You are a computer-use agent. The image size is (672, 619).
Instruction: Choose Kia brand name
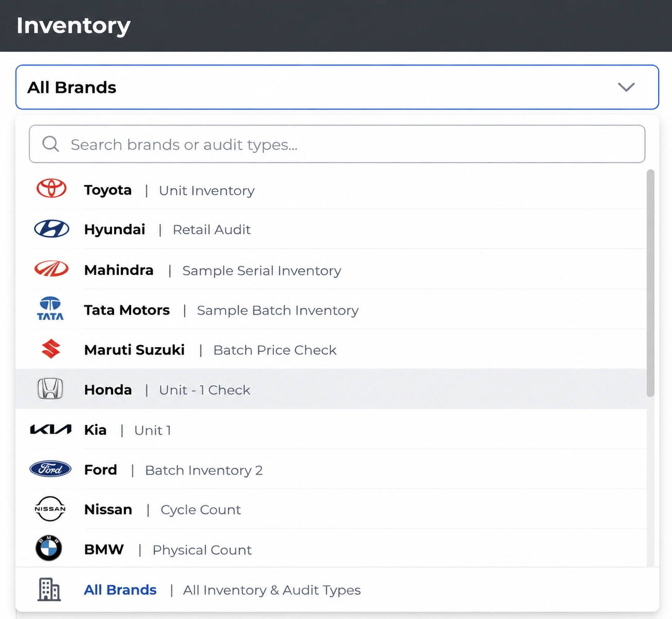(95, 430)
